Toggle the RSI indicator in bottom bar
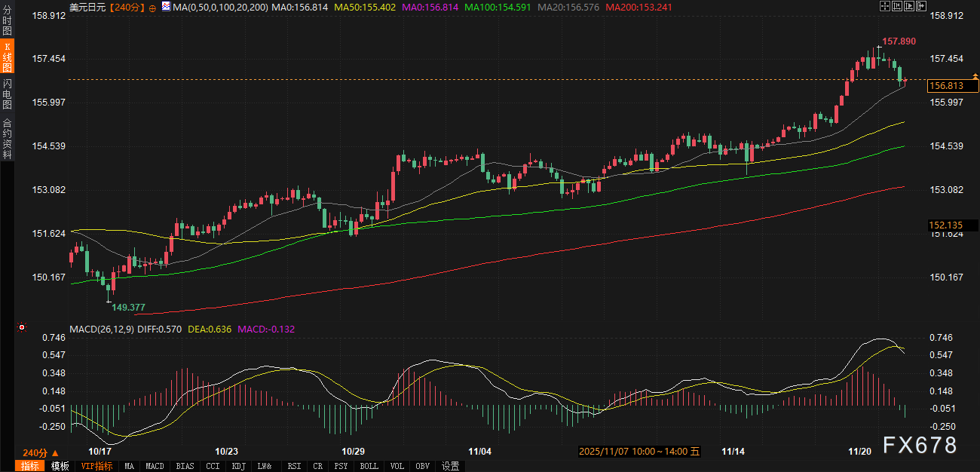Screen dimensions: 980x472 click(294, 466)
